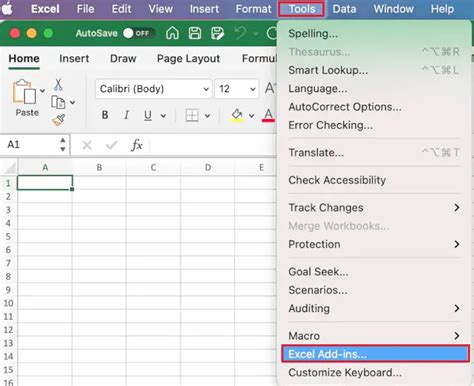The width and height of the screenshot is (474, 386).
Task: Click the Home icon in title bar
Action: [x=172, y=33]
